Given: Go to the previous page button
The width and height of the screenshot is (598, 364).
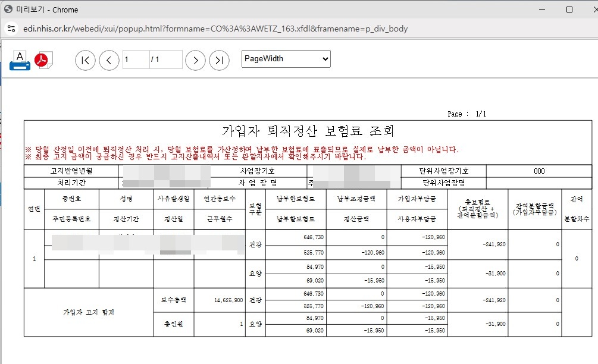Looking at the screenshot, I should pyautogui.click(x=109, y=60).
